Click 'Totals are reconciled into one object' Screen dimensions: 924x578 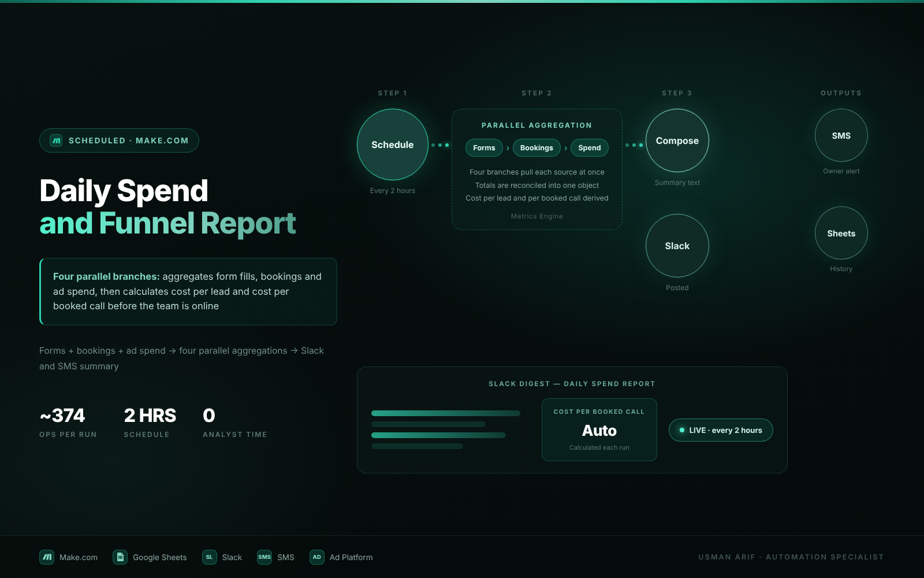point(537,186)
